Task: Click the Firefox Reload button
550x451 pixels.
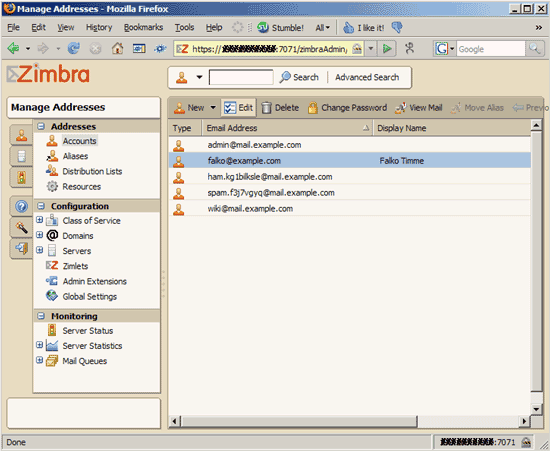Action: pyautogui.click(x=74, y=48)
